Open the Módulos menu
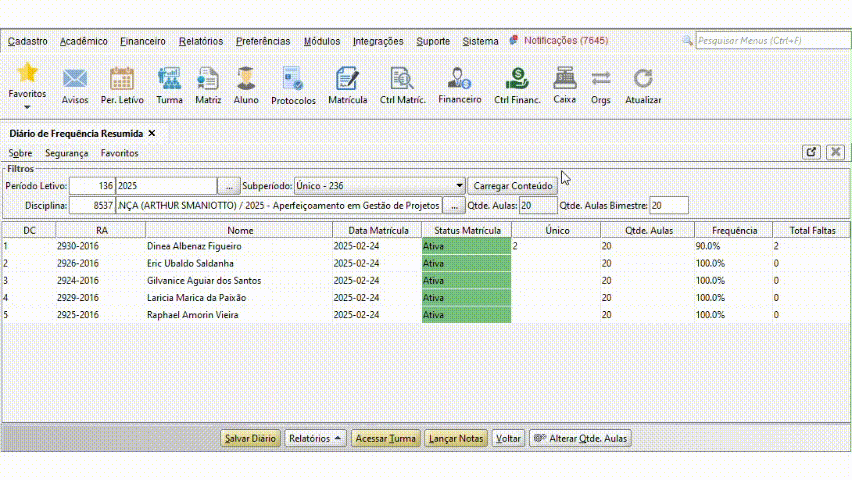852x480 pixels. tap(322, 41)
